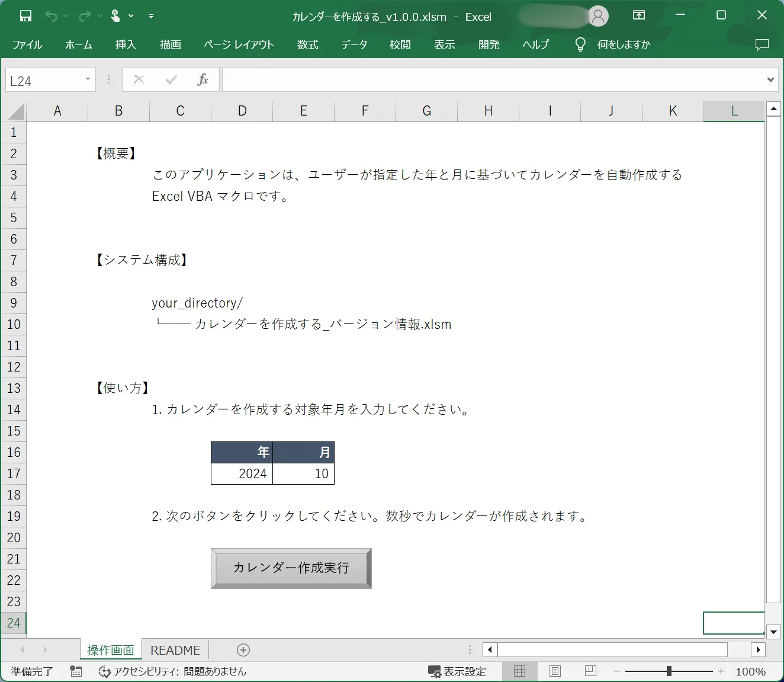Switch to the データ ribbon tab

354,44
